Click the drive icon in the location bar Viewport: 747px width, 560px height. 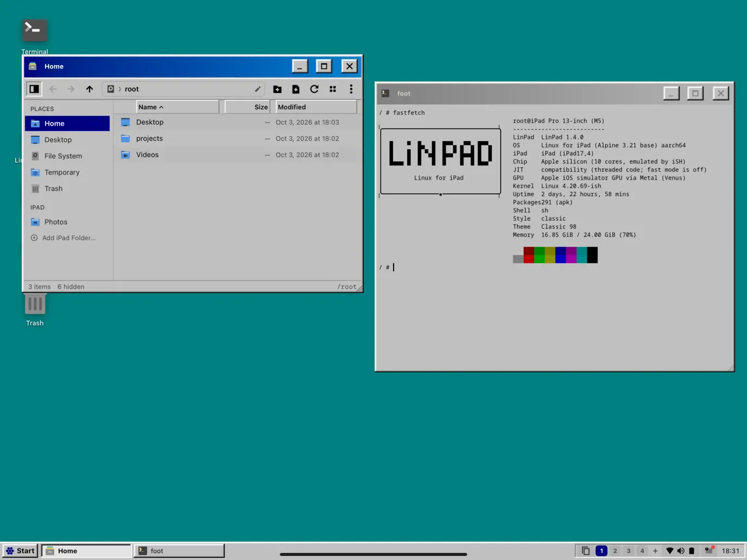[x=111, y=89]
